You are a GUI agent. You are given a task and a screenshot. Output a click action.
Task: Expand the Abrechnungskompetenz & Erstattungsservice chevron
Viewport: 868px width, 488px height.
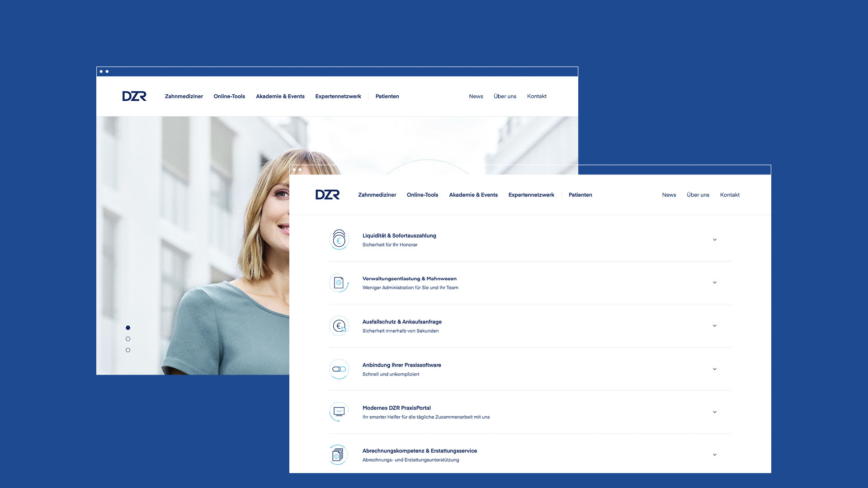point(715,455)
